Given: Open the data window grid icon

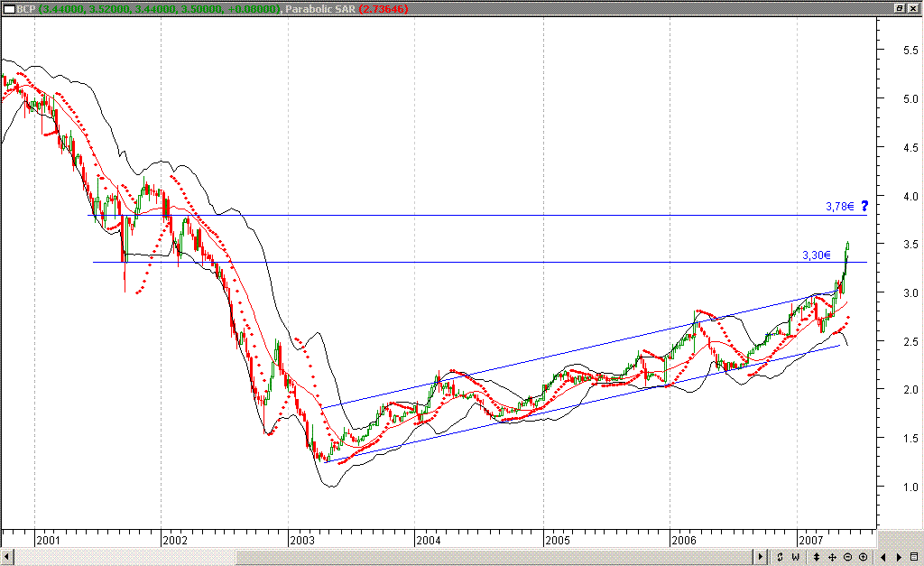Looking at the screenshot, I should pos(914,557).
